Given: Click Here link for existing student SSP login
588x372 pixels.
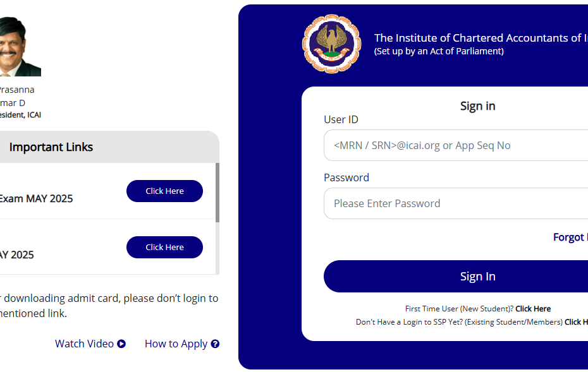Looking at the screenshot, I should (577, 322).
